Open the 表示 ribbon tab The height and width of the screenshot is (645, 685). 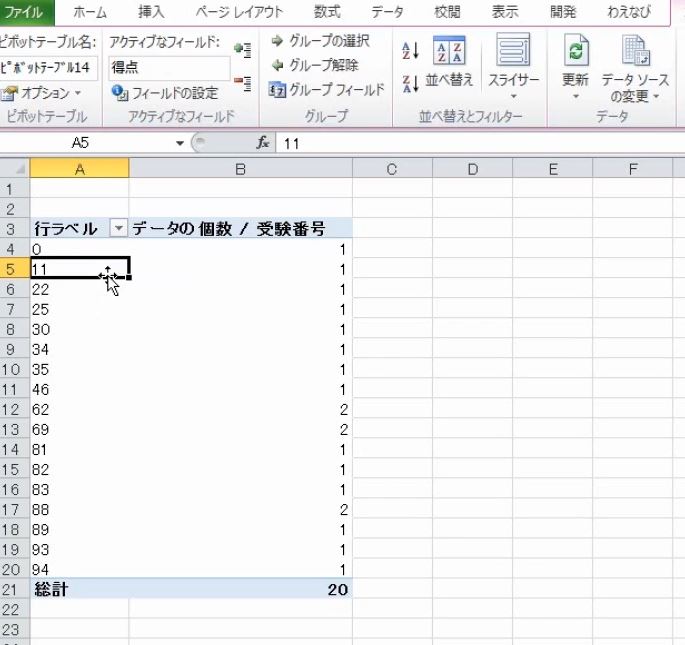[505, 12]
